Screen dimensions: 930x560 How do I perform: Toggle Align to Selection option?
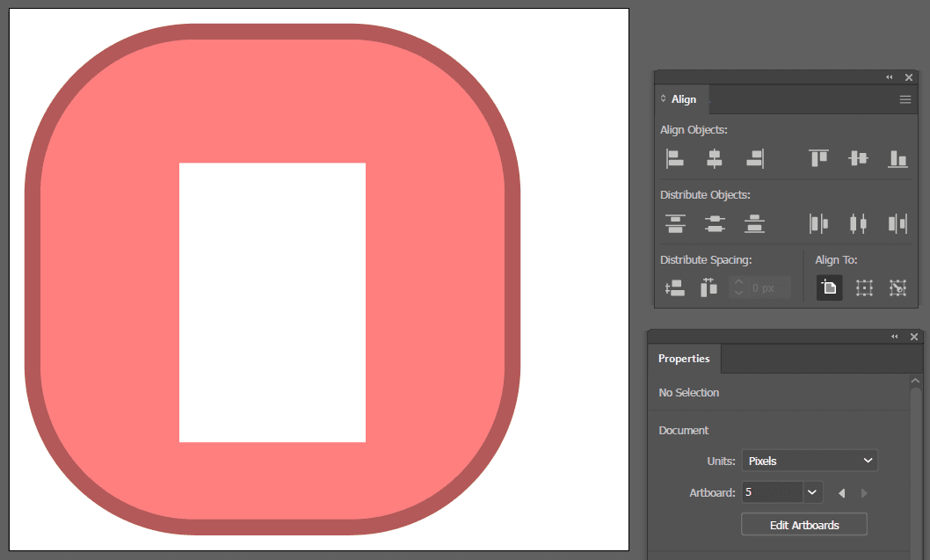pos(864,288)
